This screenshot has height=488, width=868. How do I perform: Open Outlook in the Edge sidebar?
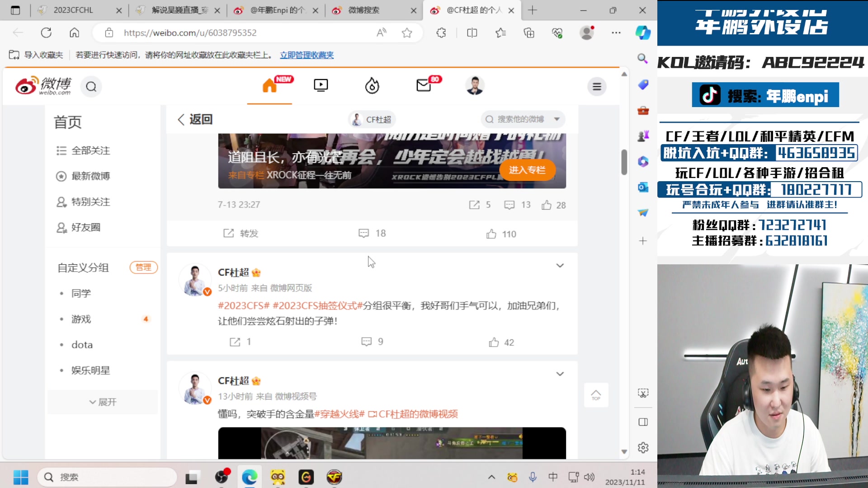643,187
